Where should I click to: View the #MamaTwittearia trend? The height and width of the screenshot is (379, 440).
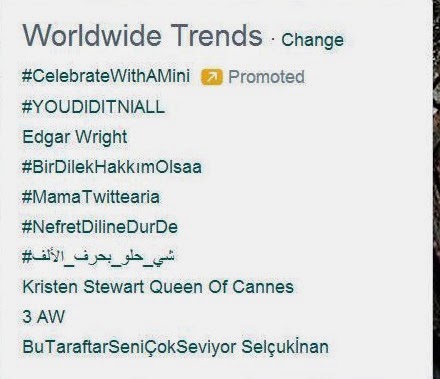point(91,197)
